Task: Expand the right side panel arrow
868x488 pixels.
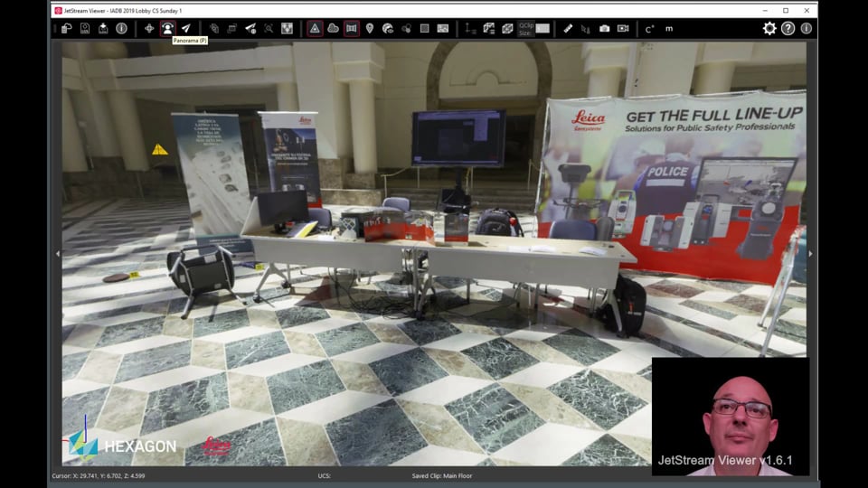Action: (809, 254)
